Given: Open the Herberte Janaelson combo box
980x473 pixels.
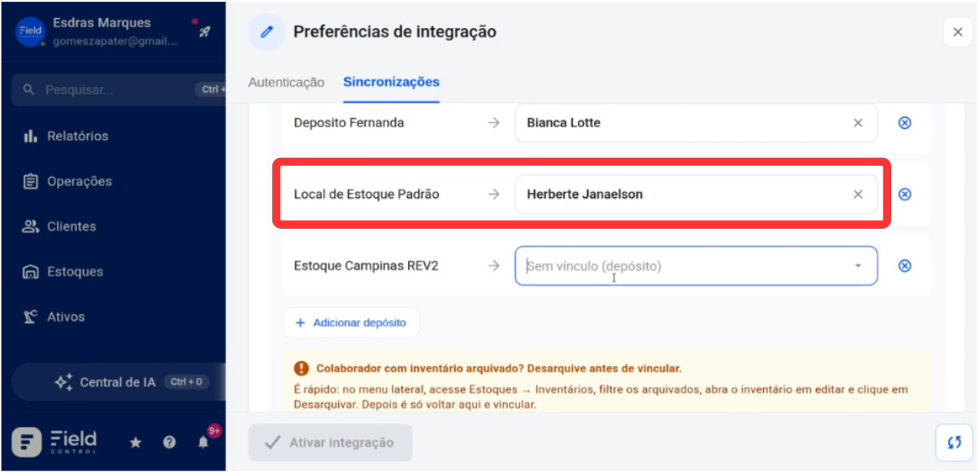Looking at the screenshot, I should point(696,195).
